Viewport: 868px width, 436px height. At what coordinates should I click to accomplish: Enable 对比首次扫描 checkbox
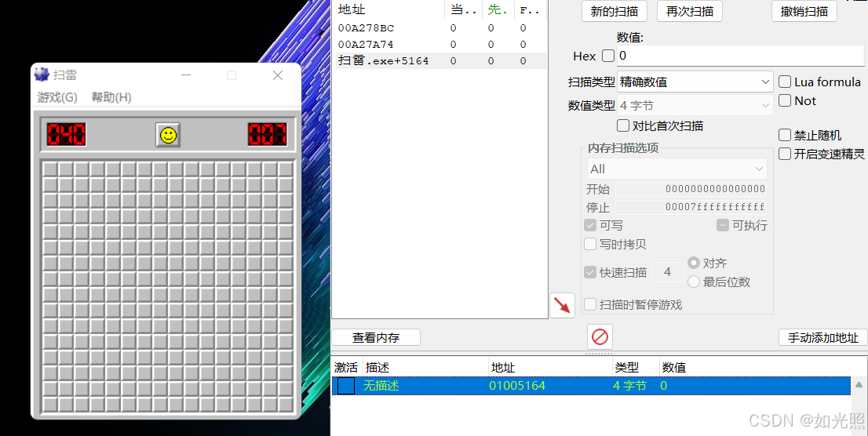click(x=623, y=125)
